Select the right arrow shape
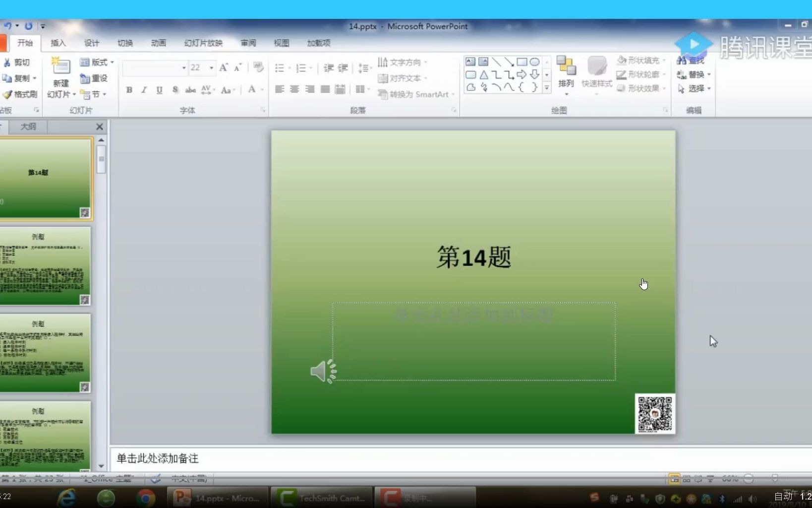The width and height of the screenshot is (812, 508). (522, 74)
